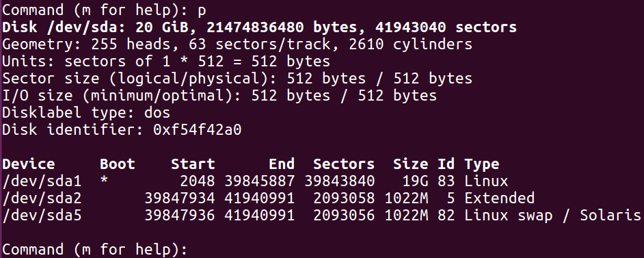Screen dimensions: 644x258
Task: Click the Device column header
Action: click(28, 164)
